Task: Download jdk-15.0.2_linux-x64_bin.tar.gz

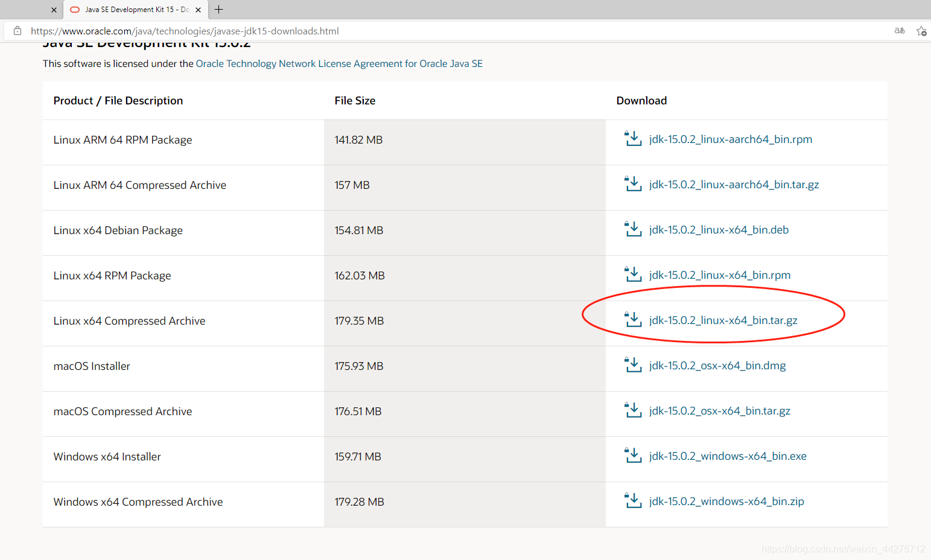Action: coord(723,320)
